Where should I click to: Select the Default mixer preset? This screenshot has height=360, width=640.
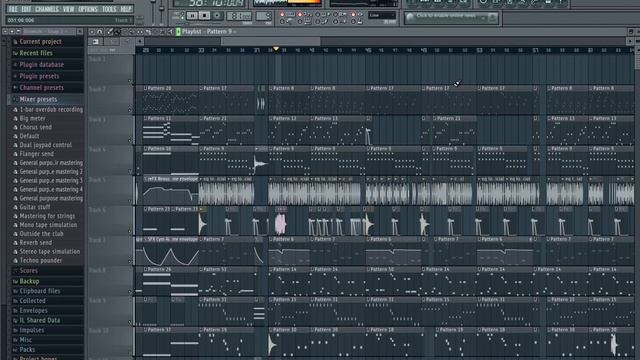pyautogui.click(x=29, y=136)
